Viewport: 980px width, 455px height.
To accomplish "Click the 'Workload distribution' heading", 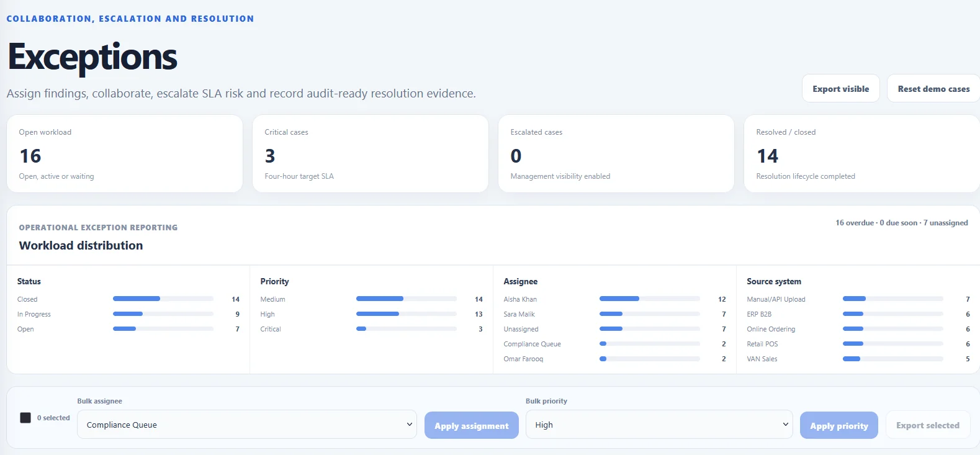I will click(81, 245).
